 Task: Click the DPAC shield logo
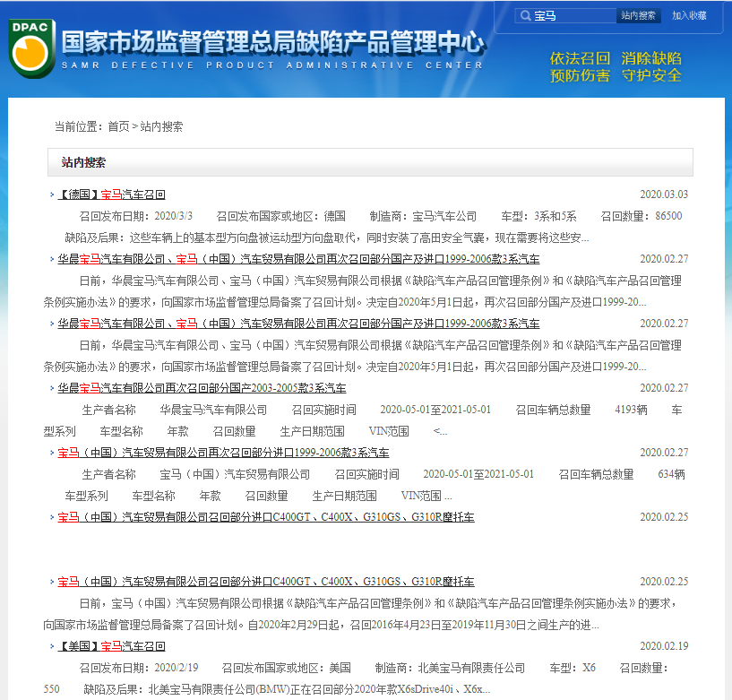[x=31, y=48]
